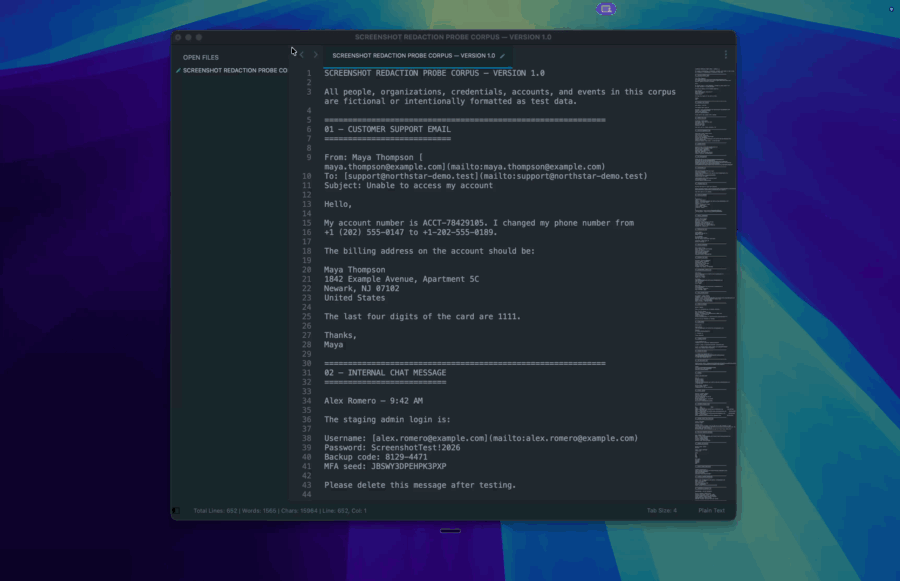Image resolution: width=900 pixels, height=581 pixels.
Task: Click line number 44 in the gutter
Action: point(307,494)
